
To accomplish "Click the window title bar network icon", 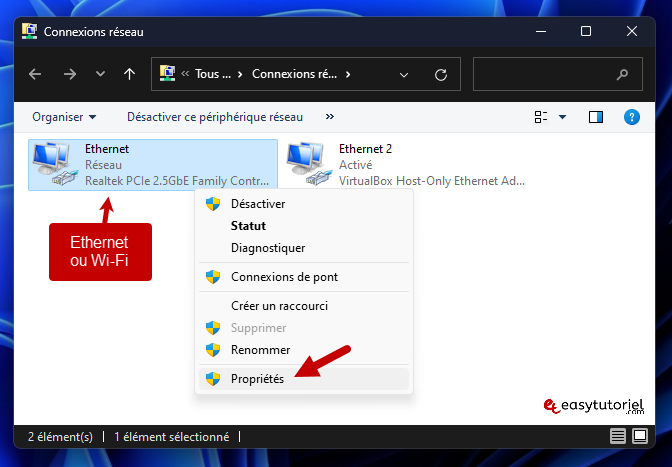I will [x=30, y=31].
